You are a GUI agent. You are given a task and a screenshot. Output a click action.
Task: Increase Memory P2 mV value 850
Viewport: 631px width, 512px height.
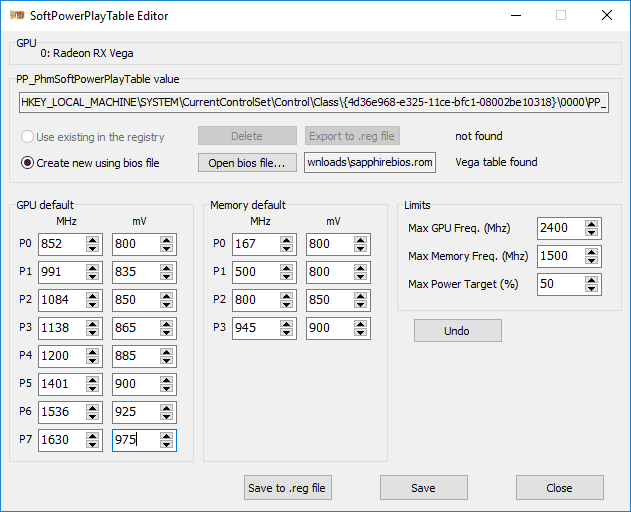tap(360, 296)
